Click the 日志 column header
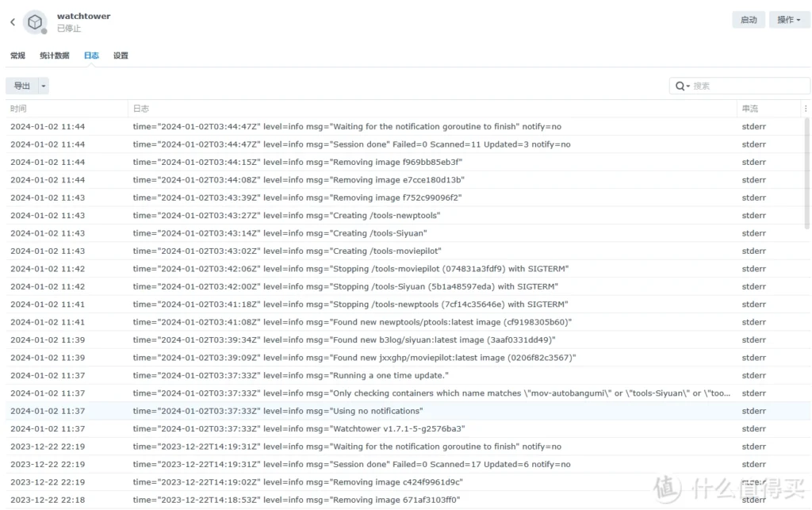 tap(141, 109)
